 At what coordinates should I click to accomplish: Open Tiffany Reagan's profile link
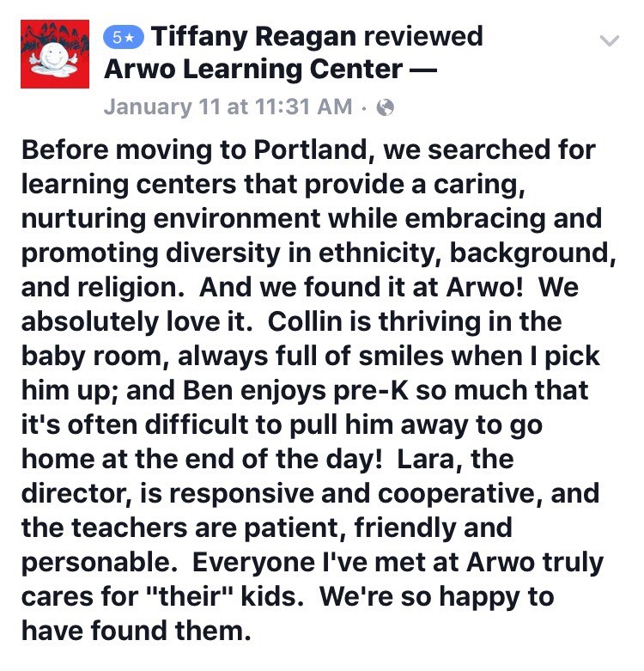coord(253,36)
